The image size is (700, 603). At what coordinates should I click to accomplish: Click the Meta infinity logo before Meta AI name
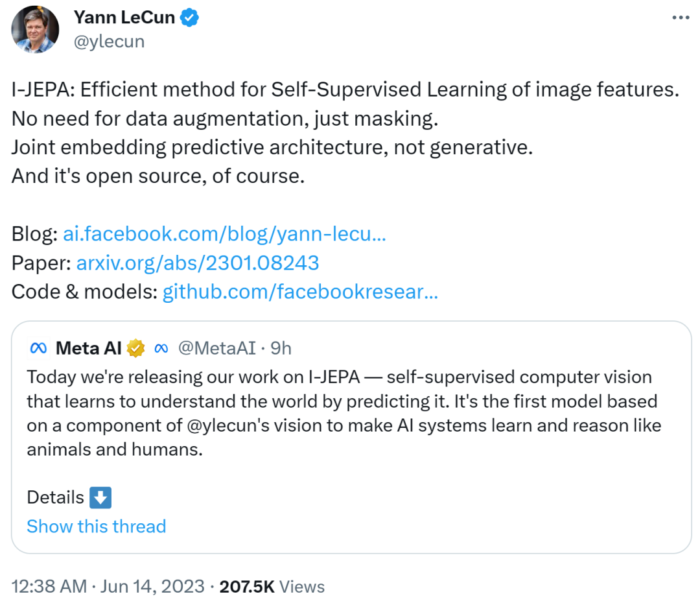[38, 348]
